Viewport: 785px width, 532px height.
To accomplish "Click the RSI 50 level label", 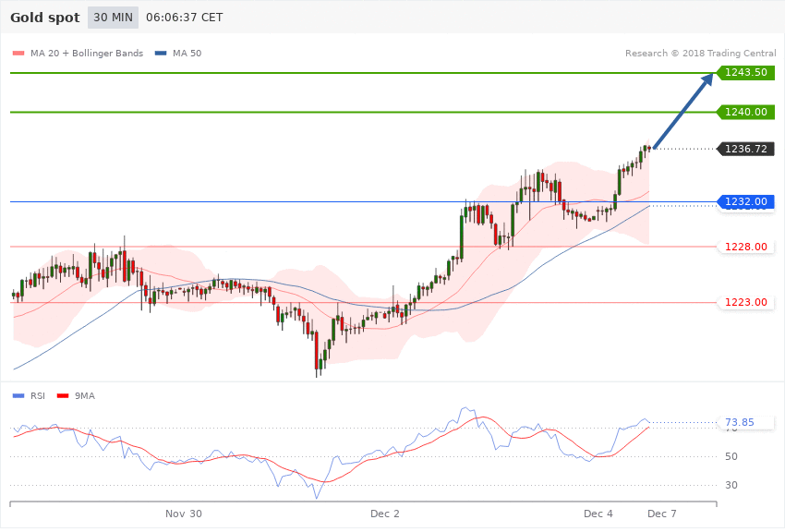I will click(x=731, y=456).
